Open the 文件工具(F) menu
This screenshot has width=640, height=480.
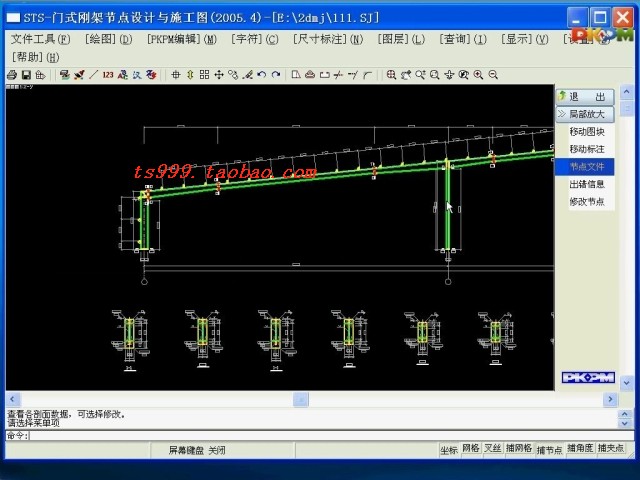[x=40, y=39]
